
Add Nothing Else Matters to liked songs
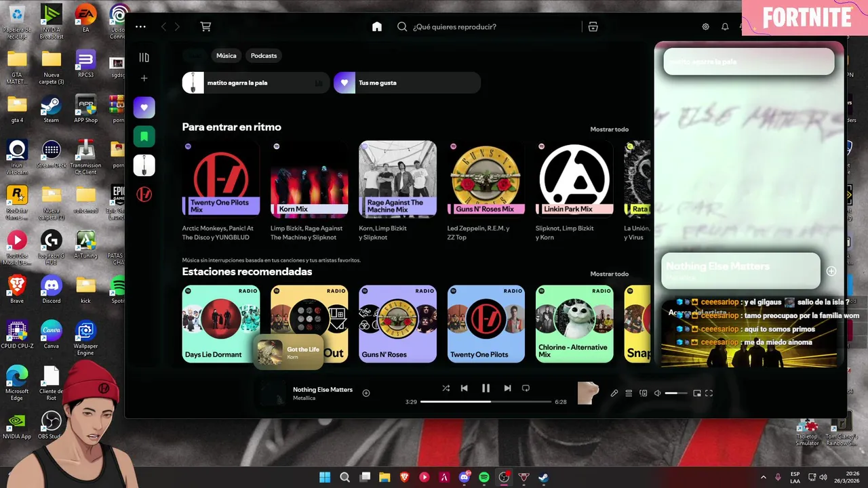[x=366, y=393]
